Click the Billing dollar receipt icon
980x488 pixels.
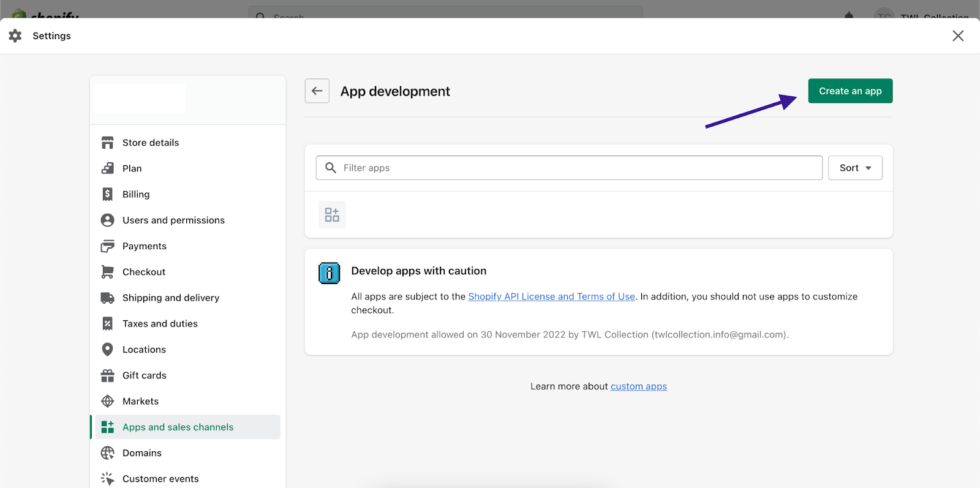[x=107, y=194]
